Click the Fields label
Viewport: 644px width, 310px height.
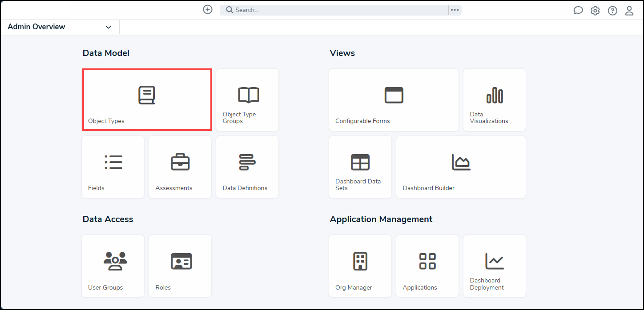(x=96, y=188)
